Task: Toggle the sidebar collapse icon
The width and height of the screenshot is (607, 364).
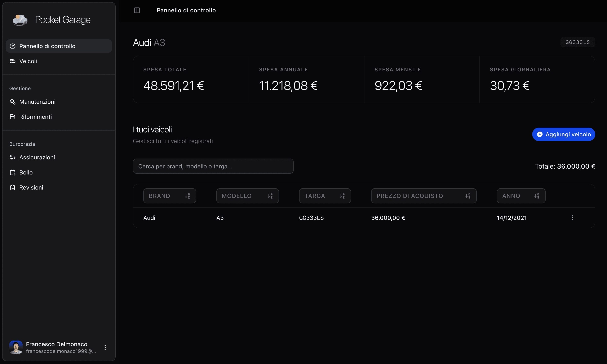Action: (137, 10)
